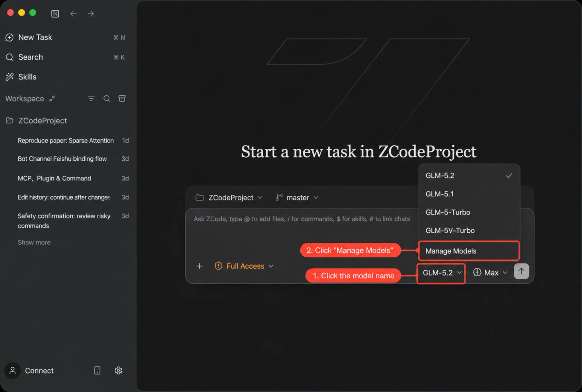Open settings gear at sidebar bottom
The height and width of the screenshot is (392, 582).
[118, 370]
